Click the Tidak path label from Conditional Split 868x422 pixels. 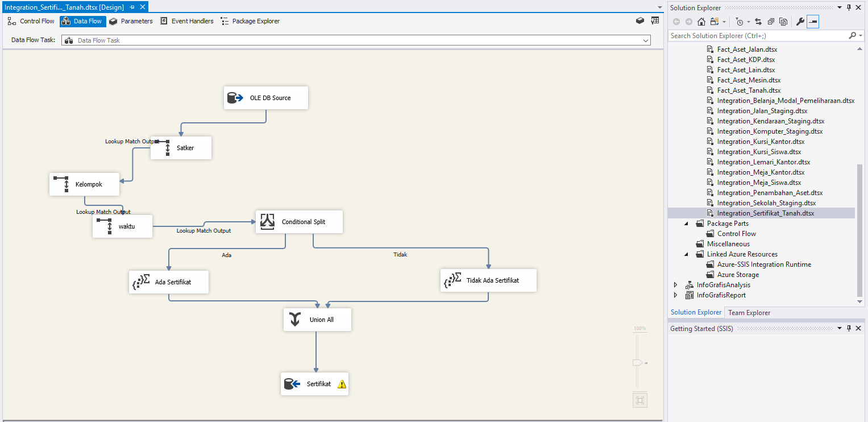[x=400, y=254]
